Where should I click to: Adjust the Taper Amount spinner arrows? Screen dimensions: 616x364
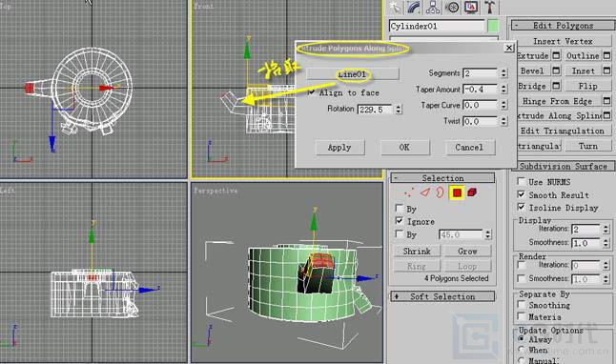(x=503, y=90)
